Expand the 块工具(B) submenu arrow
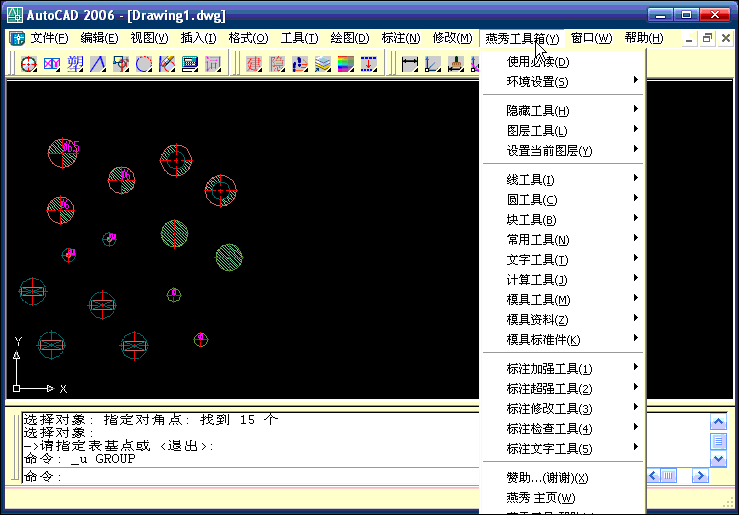Image resolution: width=739 pixels, height=515 pixels. click(635, 218)
